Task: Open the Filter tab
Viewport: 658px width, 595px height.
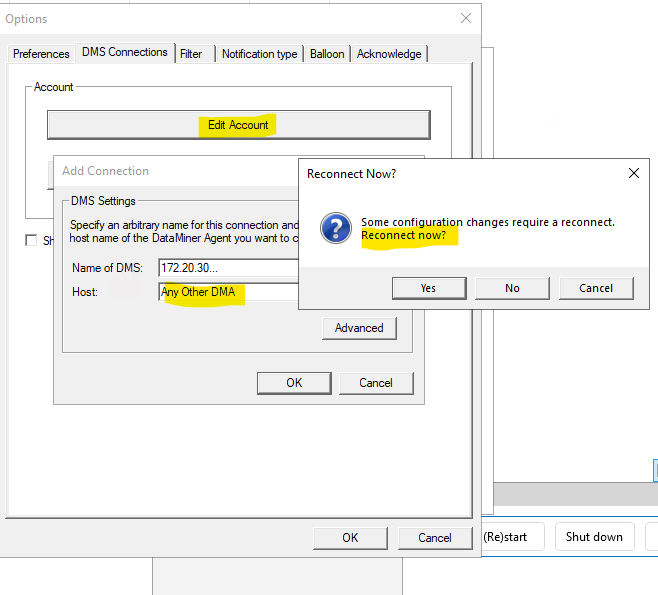Action: pos(191,54)
